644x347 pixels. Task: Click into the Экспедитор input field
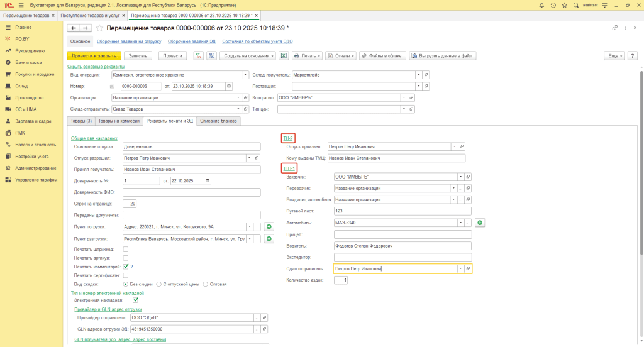coord(402,257)
